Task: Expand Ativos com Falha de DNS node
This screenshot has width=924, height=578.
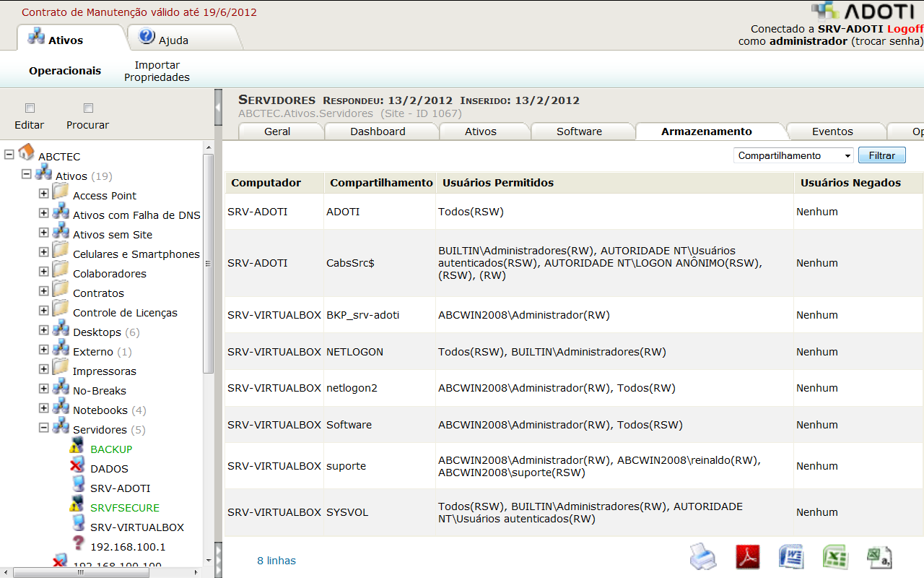Action: click(x=44, y=213)
